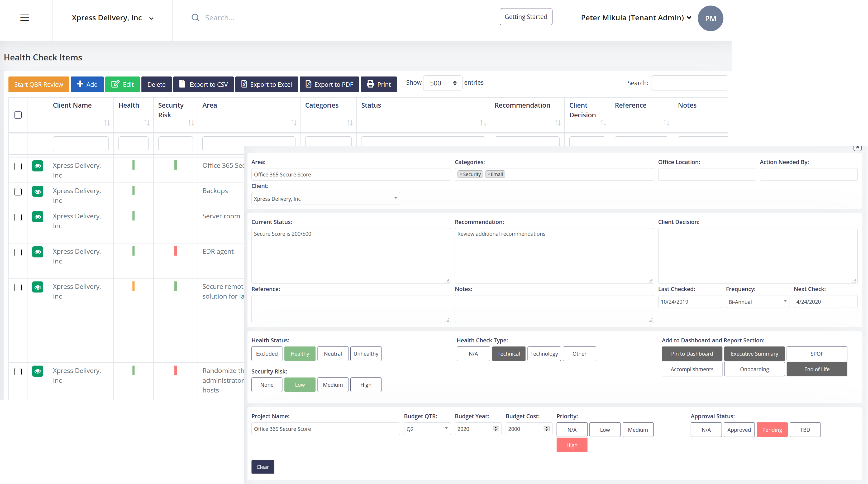
Task: View the Office 365 Secure Score row eye icon
Action: tap(38, 166)
